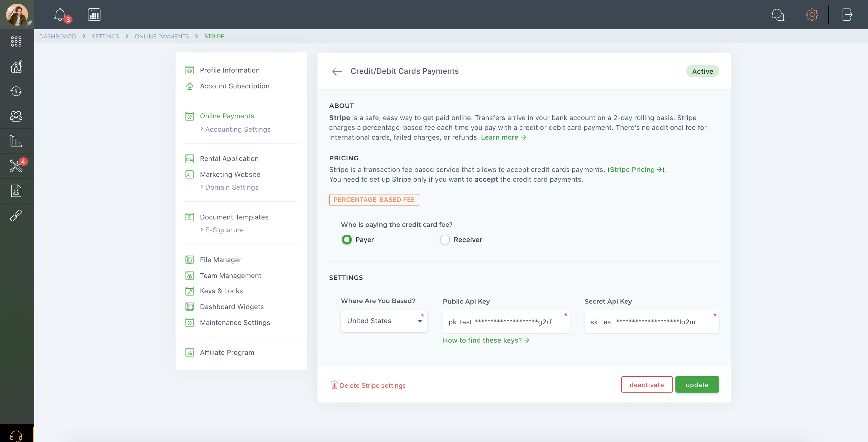Open Account Subscription settings
This screenshot has height=442, width=868.
click(234, 86)
